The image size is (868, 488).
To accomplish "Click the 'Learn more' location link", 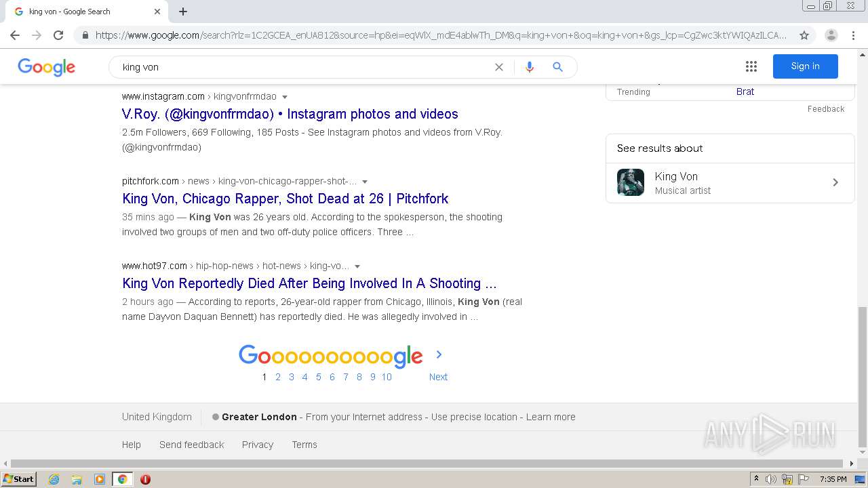I will 551,417.
